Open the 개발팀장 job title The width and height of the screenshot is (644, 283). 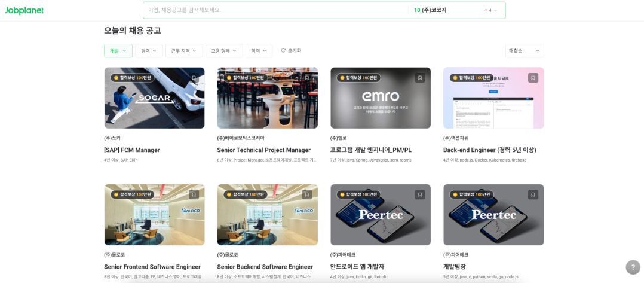coord(455,267)
